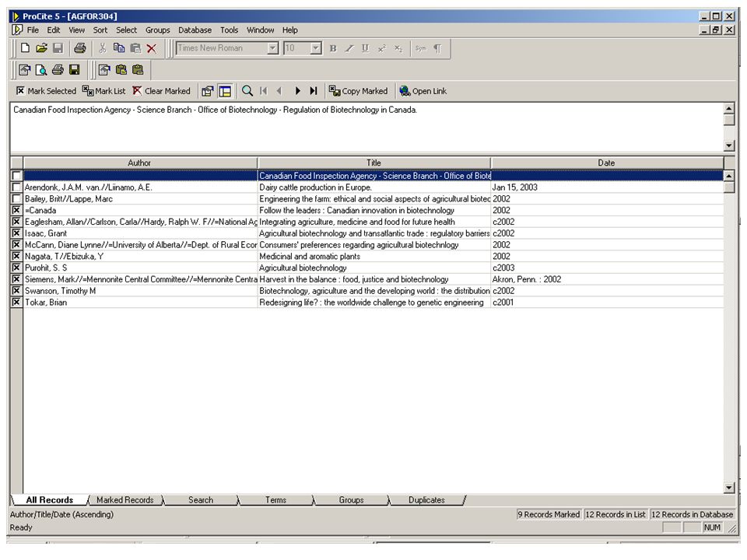Image resolution: width=747 pixels, height=560 pixels.
Task: Click the configure record list icon
Action: point(207,91)
